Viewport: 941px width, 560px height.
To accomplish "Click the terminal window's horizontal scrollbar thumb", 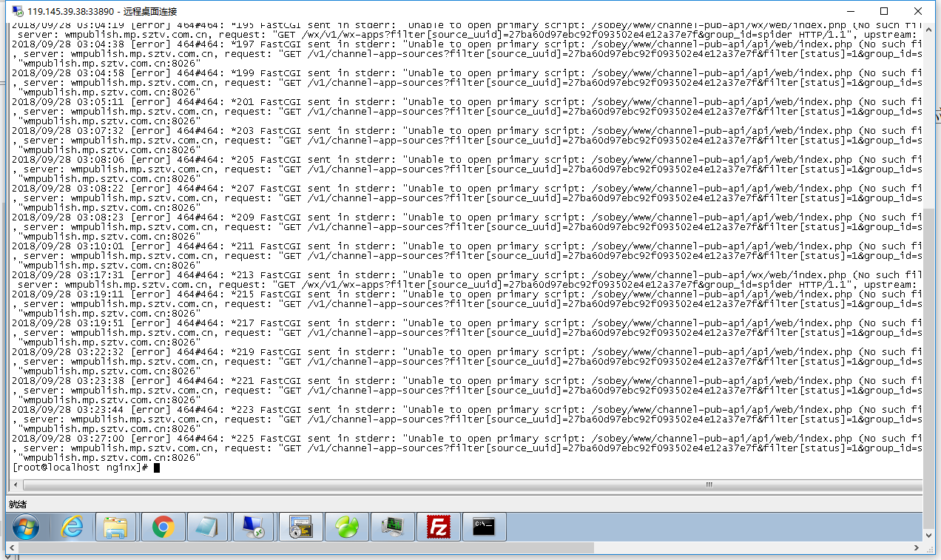I will tap(709, 485).
